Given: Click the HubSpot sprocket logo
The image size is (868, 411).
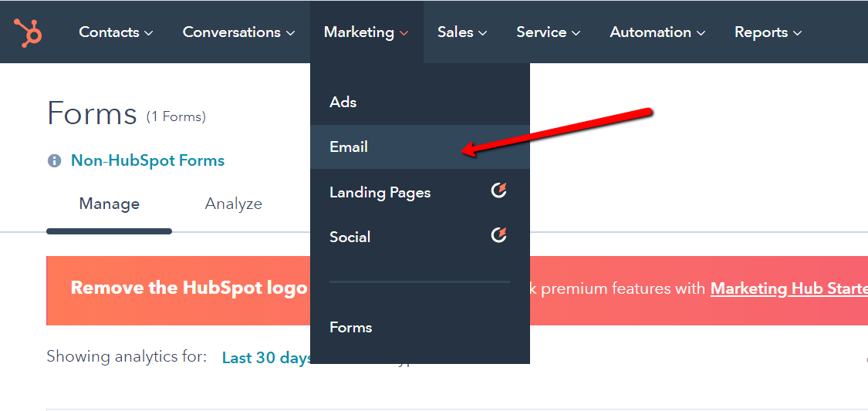Looking at the screenshot, I should click(x=28, y=32).
